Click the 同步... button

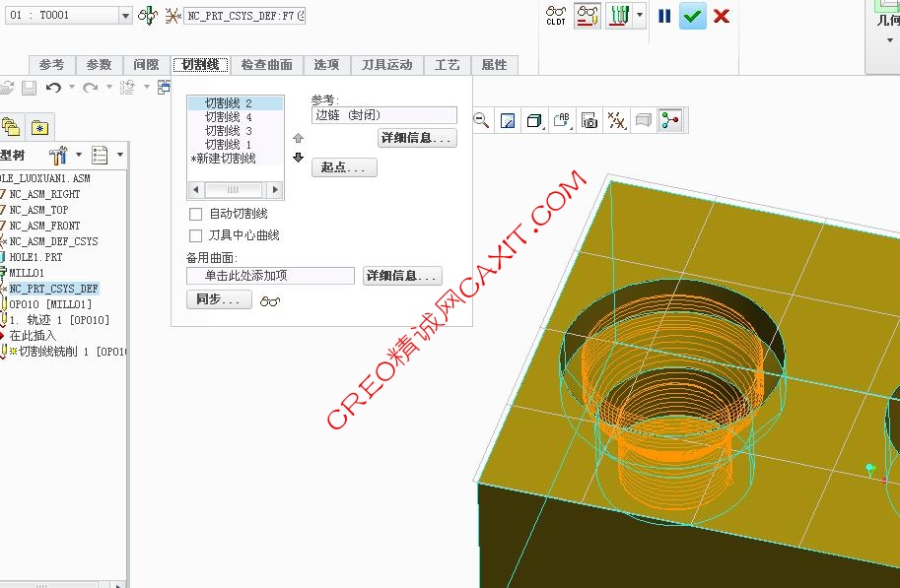coord(219,299)
